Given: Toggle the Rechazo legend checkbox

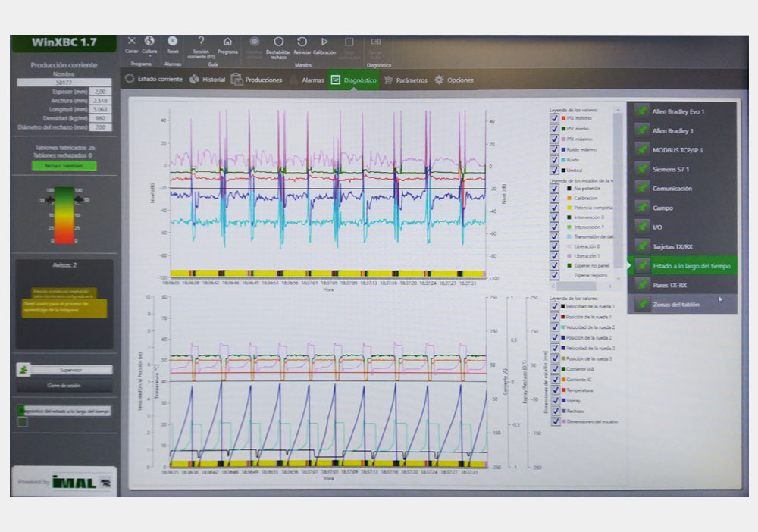Looking at the screenshot, I should [555, 411].
